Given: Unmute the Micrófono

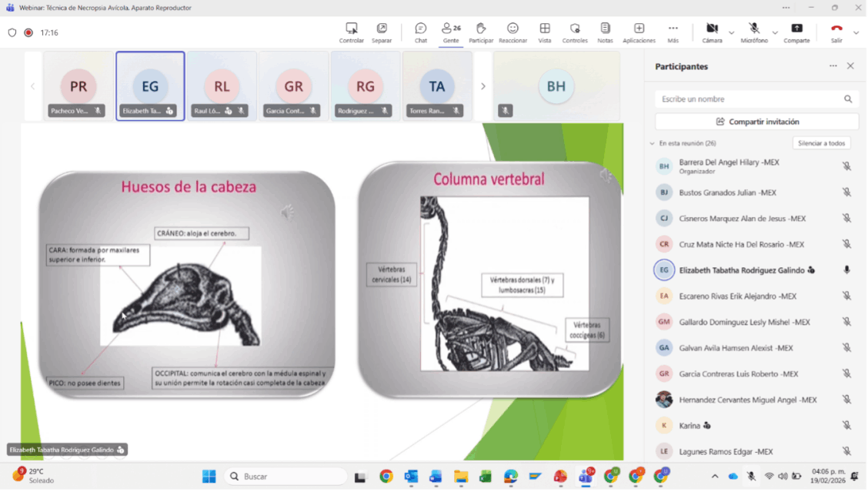Looking at the screenshot, I should (754, 29).
